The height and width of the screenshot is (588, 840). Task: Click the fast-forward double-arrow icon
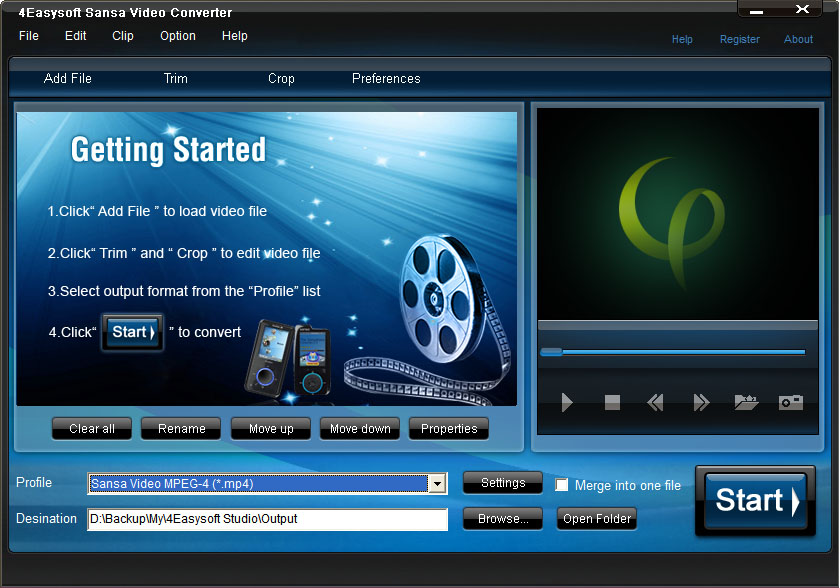pos(701,402)
